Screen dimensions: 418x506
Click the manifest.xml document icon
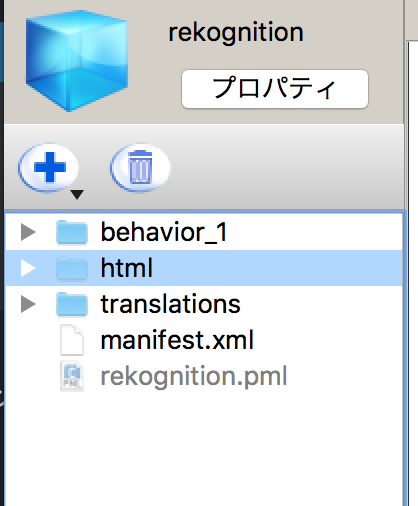[x=72, y=340]
